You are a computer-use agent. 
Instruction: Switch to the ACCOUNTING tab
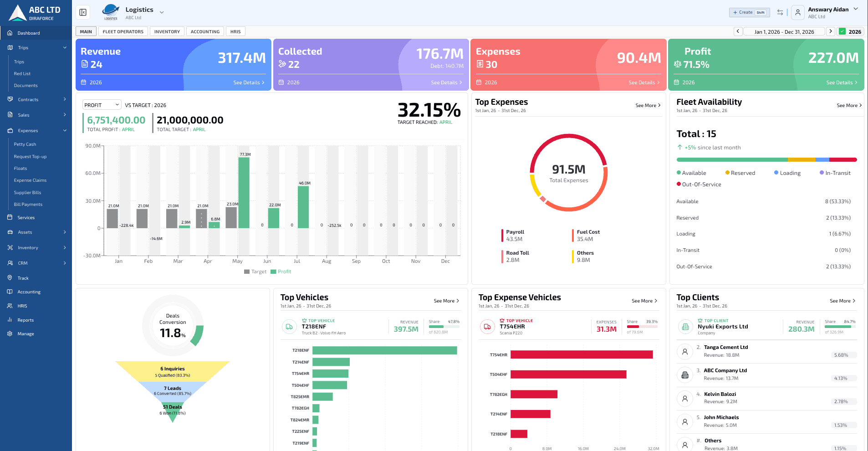point(205,31)
